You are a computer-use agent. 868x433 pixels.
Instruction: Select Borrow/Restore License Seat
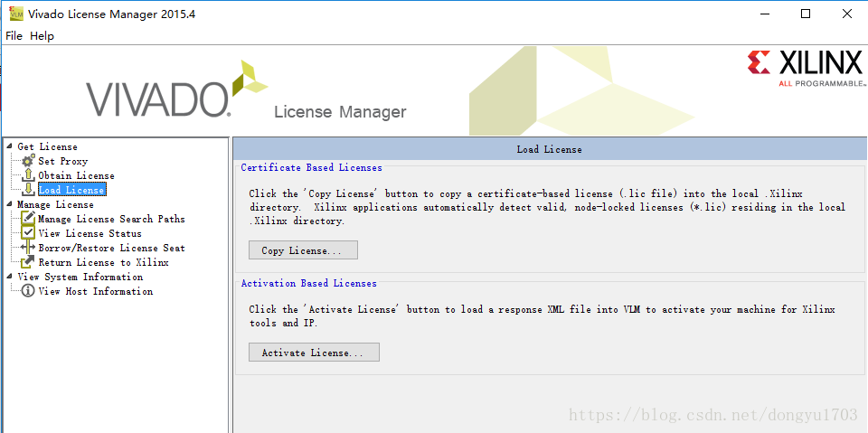(111, 248)
